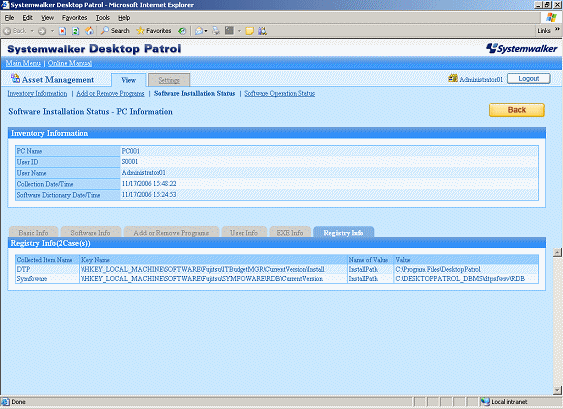Viewport: 563px width, 409px height.
Task: Click the History toolbar icon
Action: point(182,31)
